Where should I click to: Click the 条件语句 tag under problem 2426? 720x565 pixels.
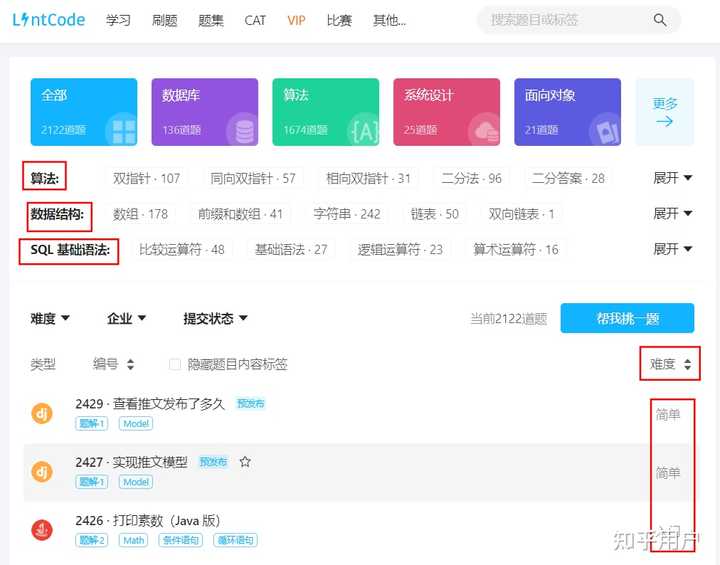(180, 540)
